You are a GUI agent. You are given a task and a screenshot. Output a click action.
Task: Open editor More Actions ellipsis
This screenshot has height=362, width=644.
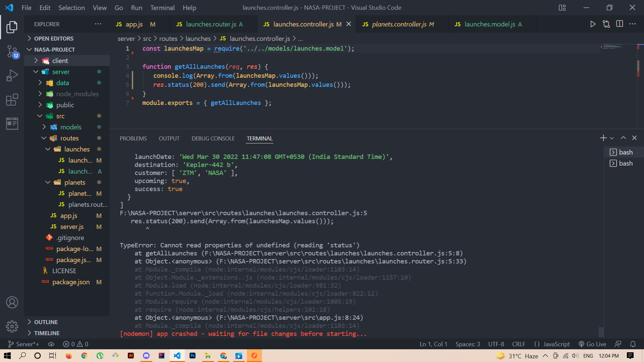pyautogui.click(x=633, y=24)
